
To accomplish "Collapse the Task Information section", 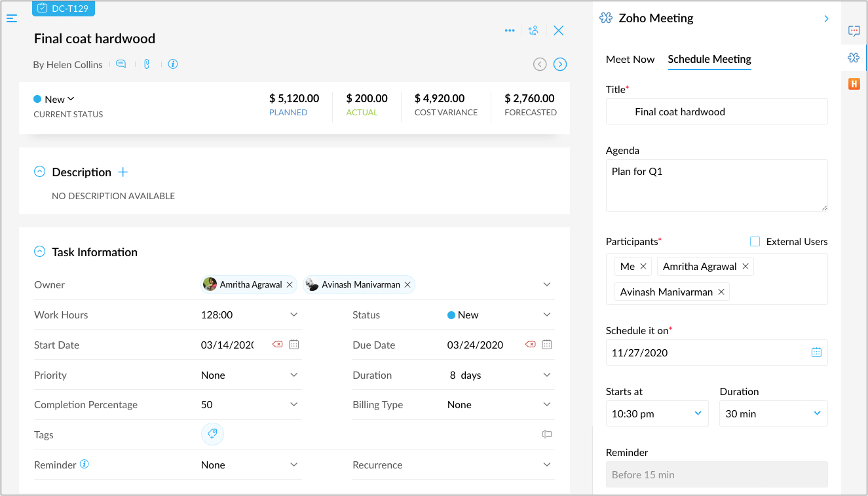I will pos(40,252).
